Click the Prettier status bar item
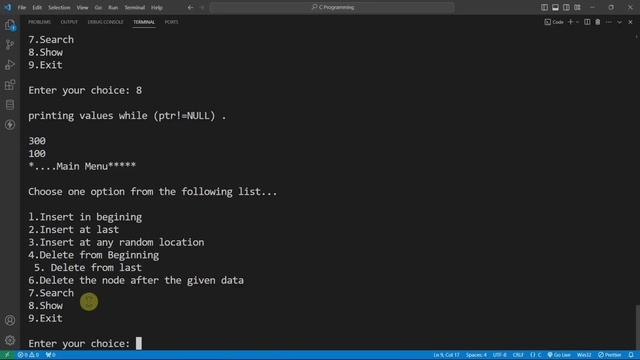This screenshot has width=640, height=360. [609, 355]
